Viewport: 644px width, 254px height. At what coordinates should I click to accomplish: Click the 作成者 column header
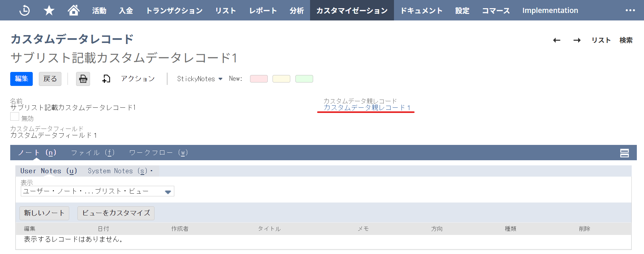(180, 229)
